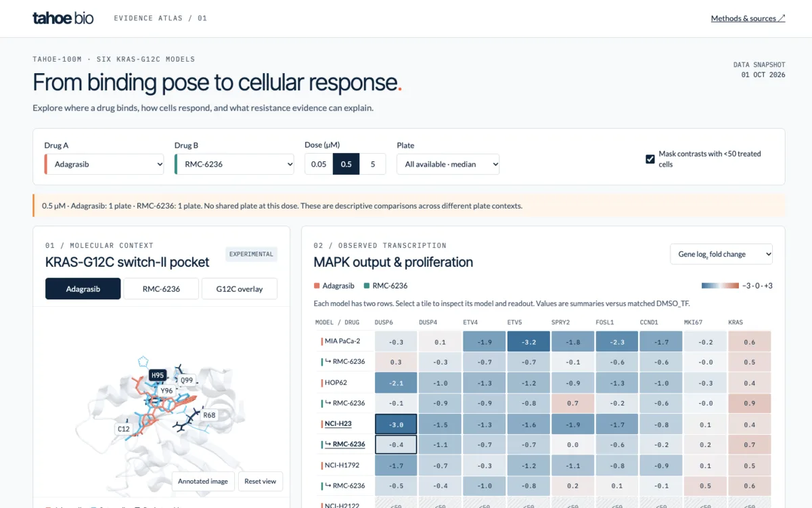Toggle mask contrasts with <50 cells checkbox
The image size is (812, 508).
point(650,159)
